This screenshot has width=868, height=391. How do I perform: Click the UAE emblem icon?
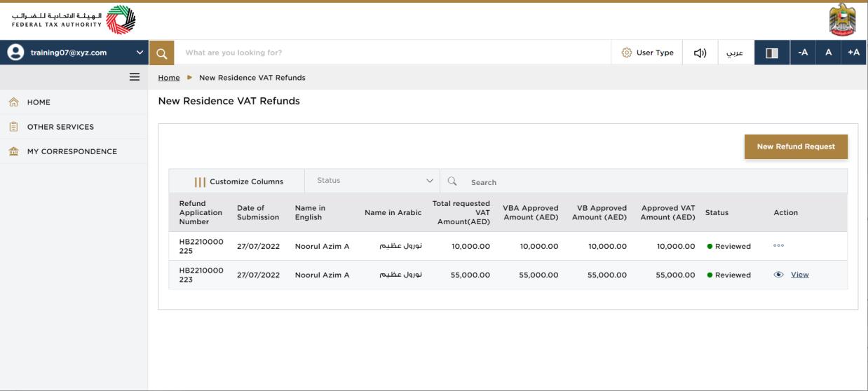[842, 20]
